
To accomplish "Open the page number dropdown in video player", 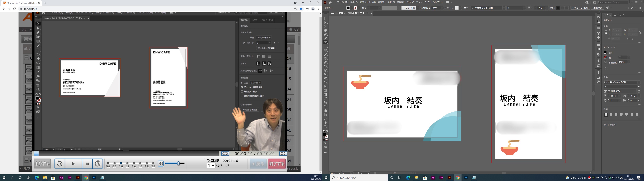I will (x=211, y=166).
